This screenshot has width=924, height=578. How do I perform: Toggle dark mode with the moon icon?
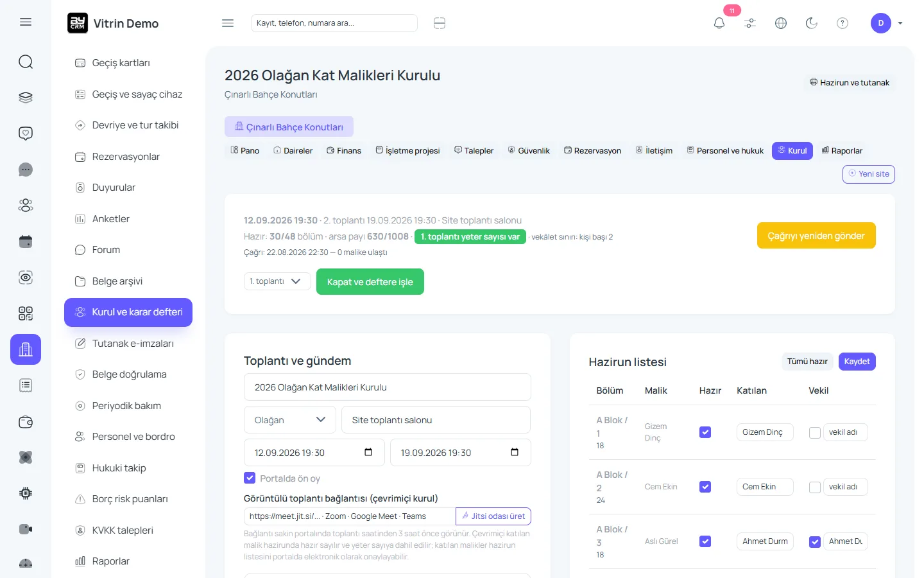tap(812, 23)
